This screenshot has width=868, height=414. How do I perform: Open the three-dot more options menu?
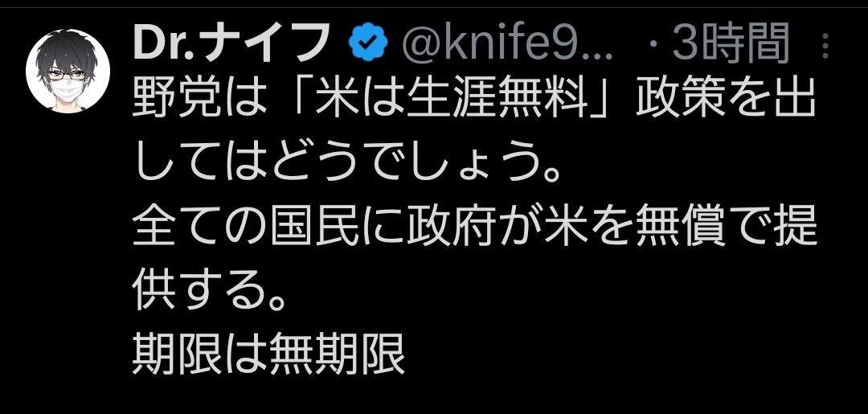click(825, 46)
